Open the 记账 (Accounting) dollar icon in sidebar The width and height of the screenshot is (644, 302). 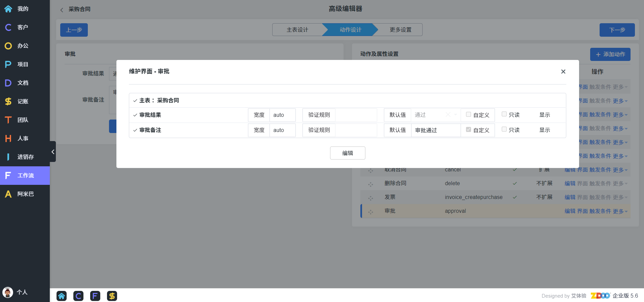pyautogui.click(x=8, y=101)
